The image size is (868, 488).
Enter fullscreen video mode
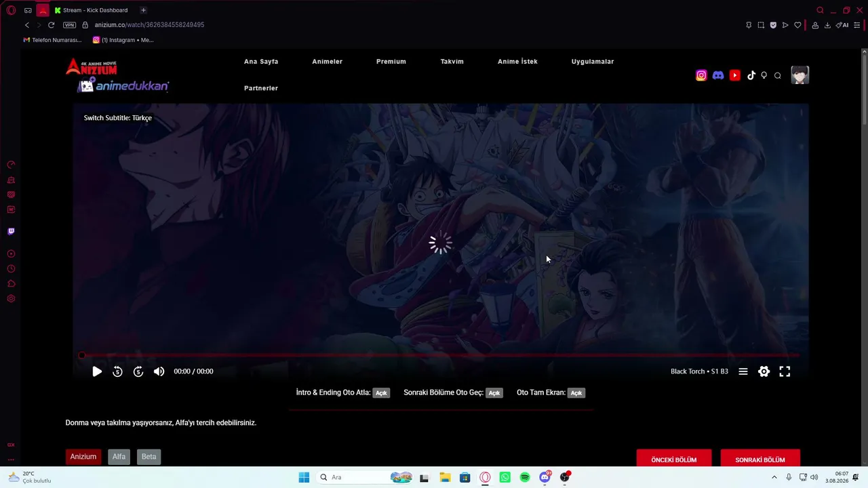(x=785, y=371)
